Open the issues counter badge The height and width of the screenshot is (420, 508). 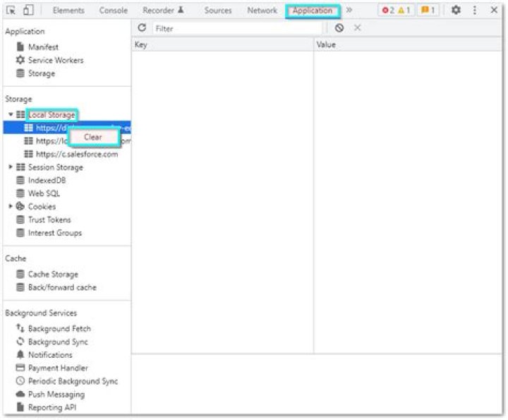point(428,11)
